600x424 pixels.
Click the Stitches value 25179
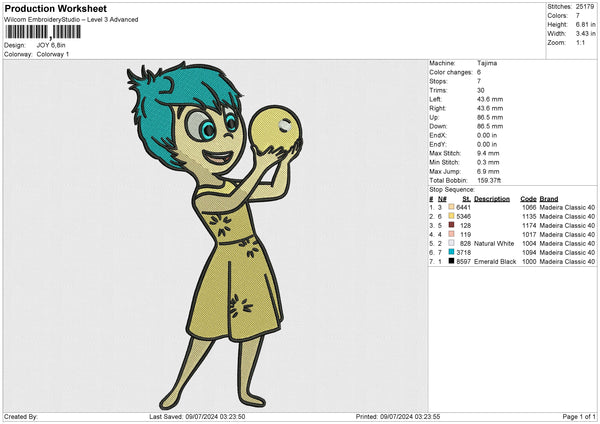coord(585,7)
